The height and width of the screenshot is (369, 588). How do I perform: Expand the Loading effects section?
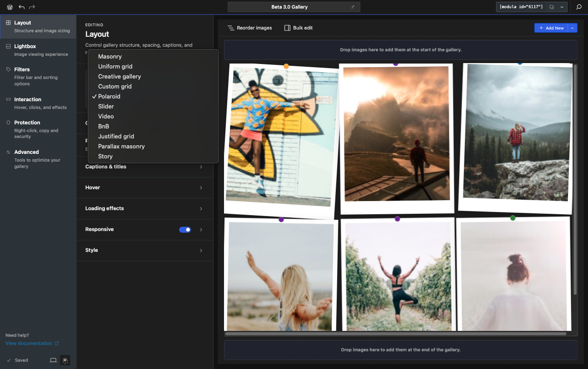click(145, 209)
